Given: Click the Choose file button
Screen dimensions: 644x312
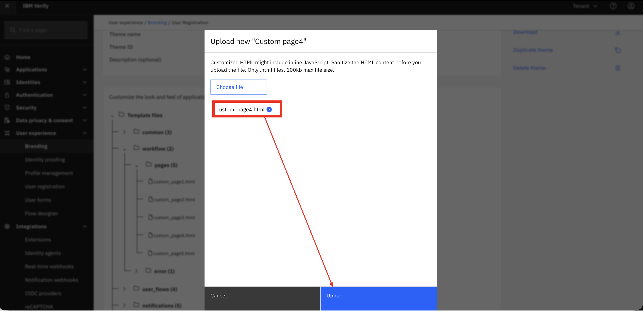Looking at the screenshot, I should coord(239,87).
